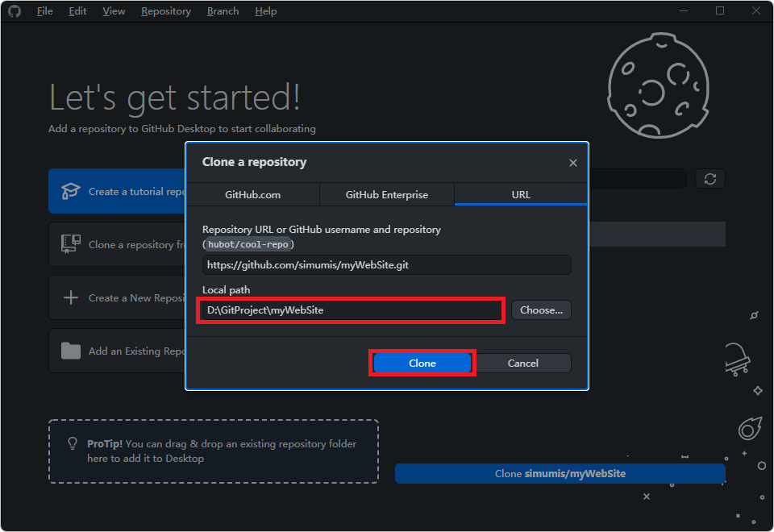Click the refresh repositories icon button
This screenshot has width=774, height=532.
click(x=709, y=179)
